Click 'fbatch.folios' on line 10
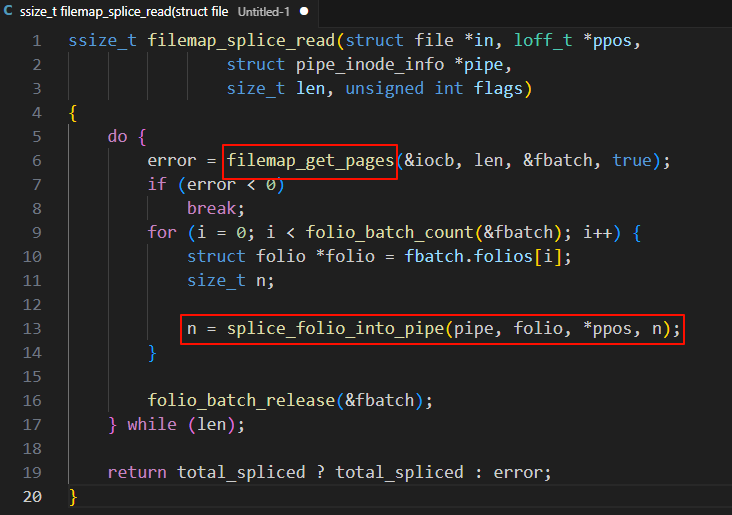 coord(468,257)
